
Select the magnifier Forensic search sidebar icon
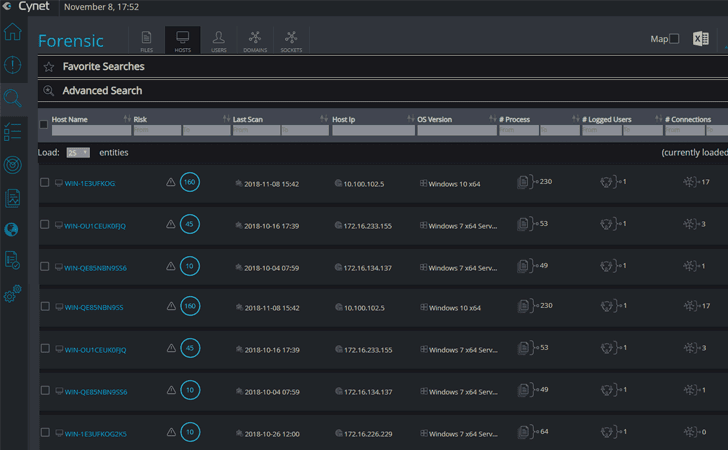click(x=13, y=98)
